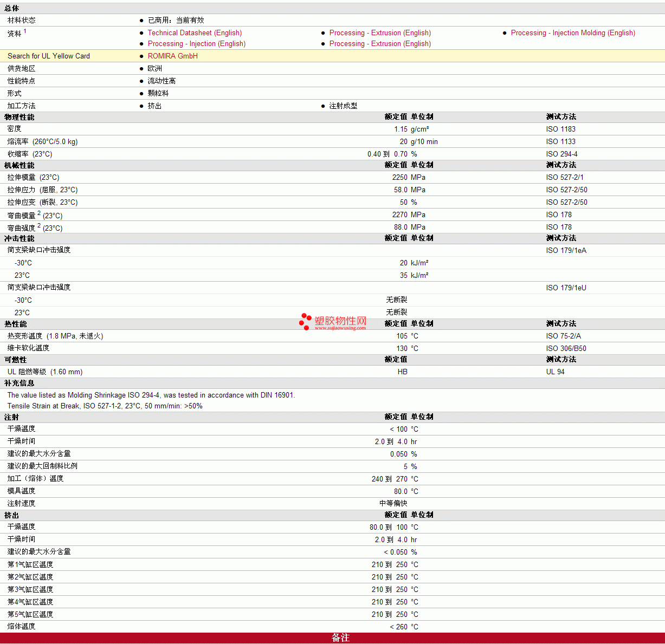Screen dimensions: 665x644
Task: Click the 拉伸应力 (屈服, 23°C) label
Action: tap(43, 190)
